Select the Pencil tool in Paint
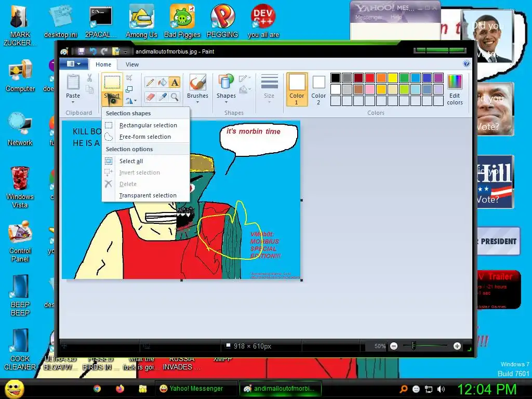The height and width of the screenshot is (399, 532). [x=150, y=83]
